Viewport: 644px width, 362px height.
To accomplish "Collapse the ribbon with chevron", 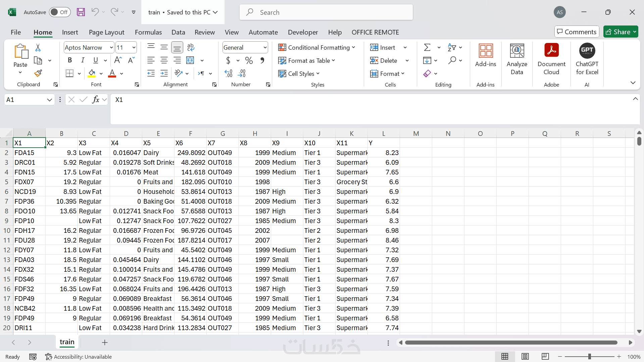I will point(633,83).
